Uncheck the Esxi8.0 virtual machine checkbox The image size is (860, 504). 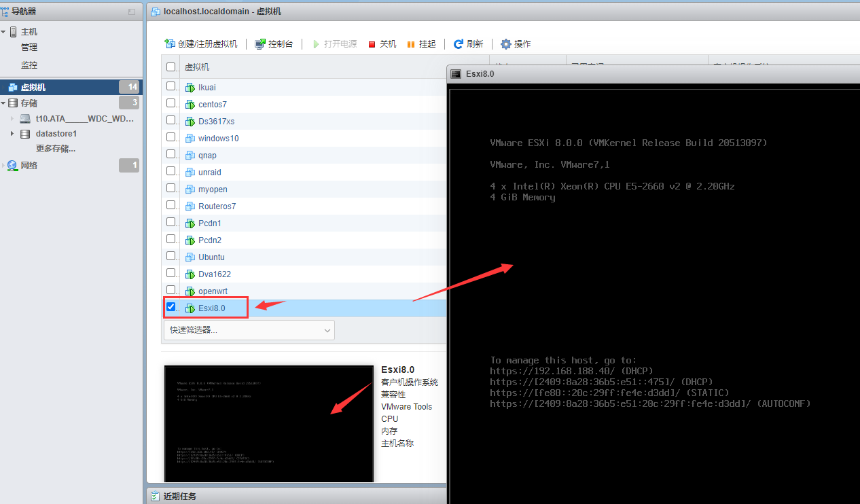(171, 306)
